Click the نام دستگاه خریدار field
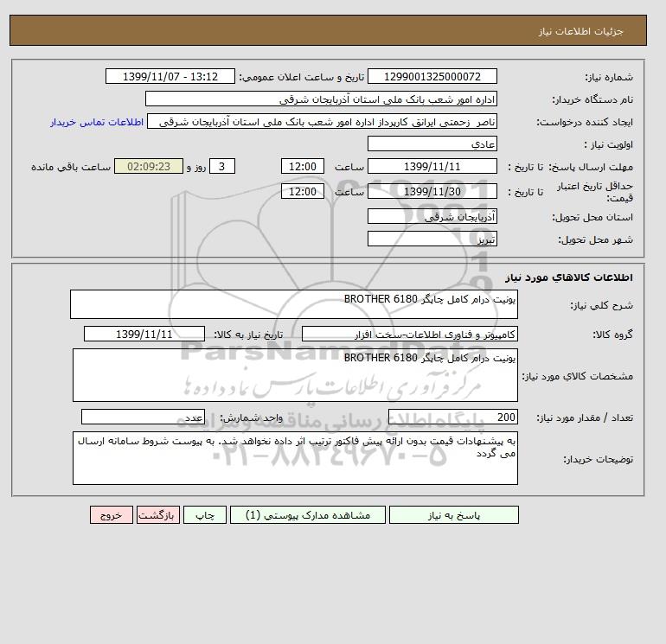Screen dimensions: 666x644 pos(321,99)
